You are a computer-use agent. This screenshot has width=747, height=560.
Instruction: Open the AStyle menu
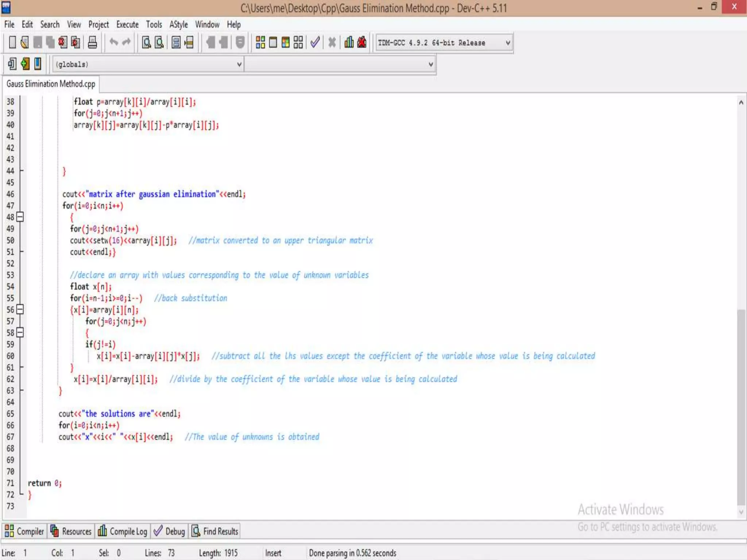[x=178, y=24]
